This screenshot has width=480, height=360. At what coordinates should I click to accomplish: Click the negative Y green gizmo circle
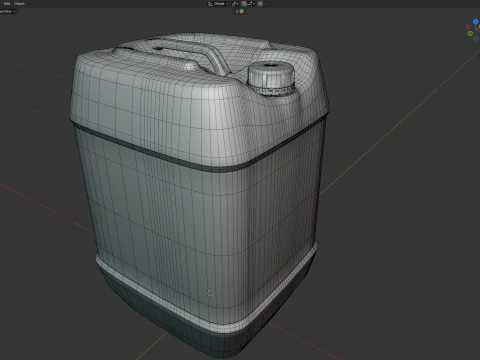point(470,33)
